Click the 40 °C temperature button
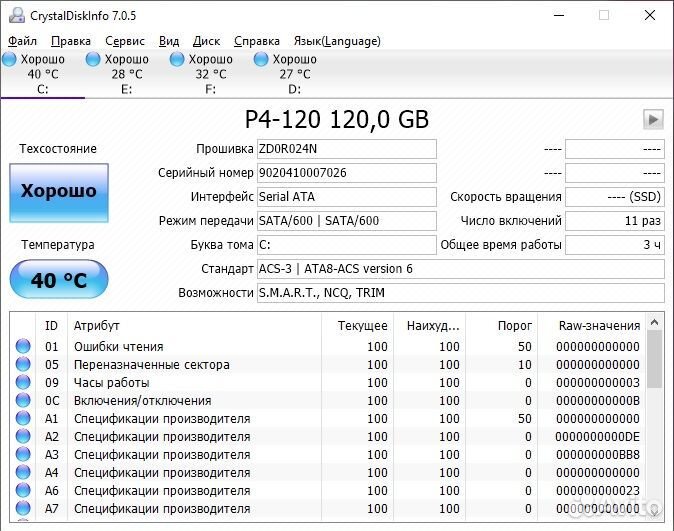Viewport: 674px width, 531px height. tap(59, 279)
